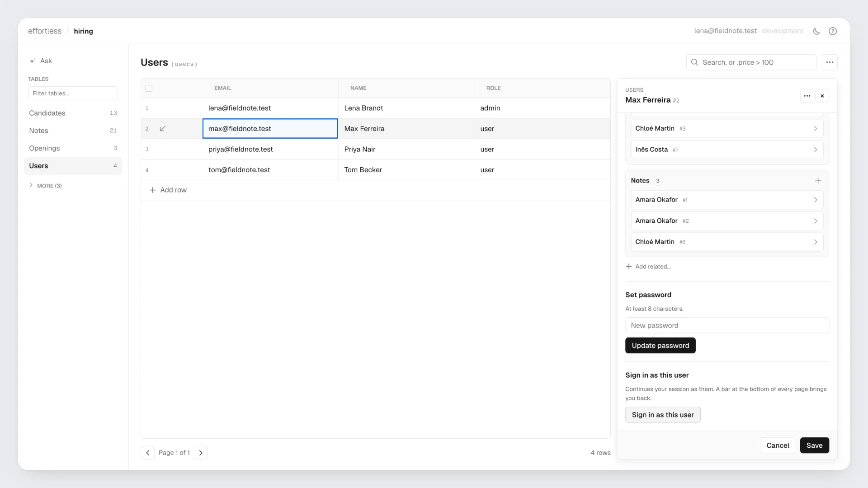The height and width of the screenshot is (488, 868).
Task: Select cell priya@fieldnote.test
Action: 270,150
